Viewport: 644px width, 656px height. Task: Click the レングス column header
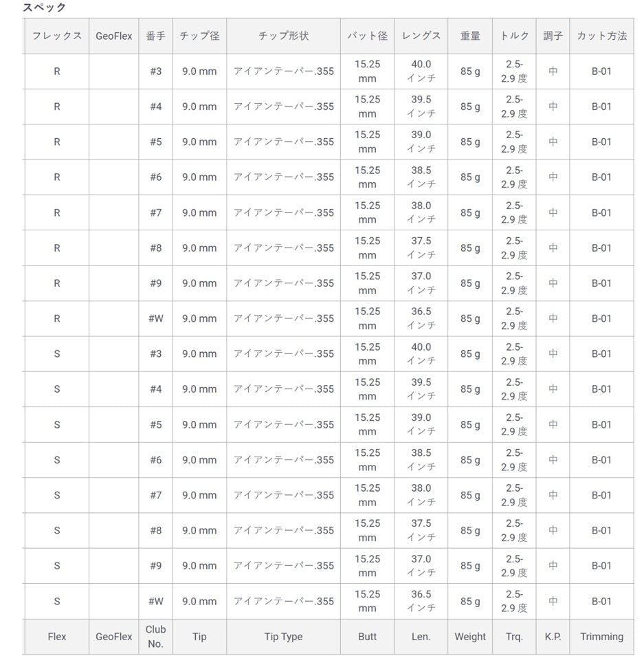click(x=421, y=36)
